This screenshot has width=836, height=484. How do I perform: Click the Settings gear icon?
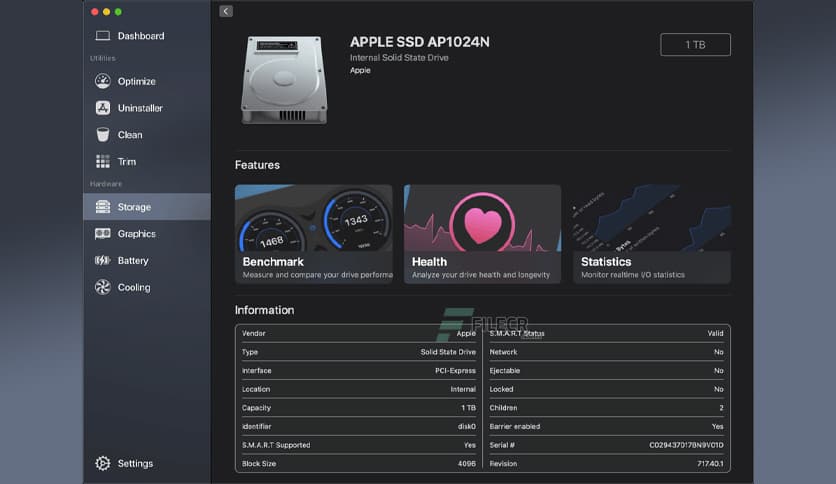click(x=102, y=463)
